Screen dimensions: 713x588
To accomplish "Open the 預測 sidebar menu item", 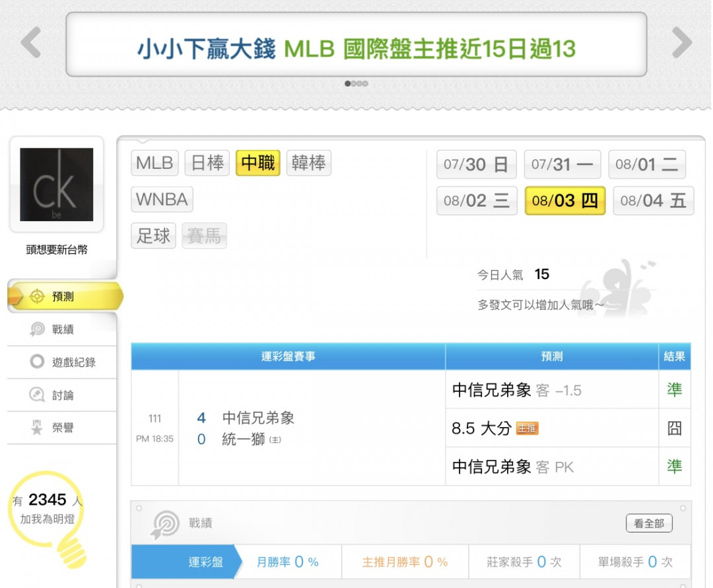I will [x=65, y=296].
